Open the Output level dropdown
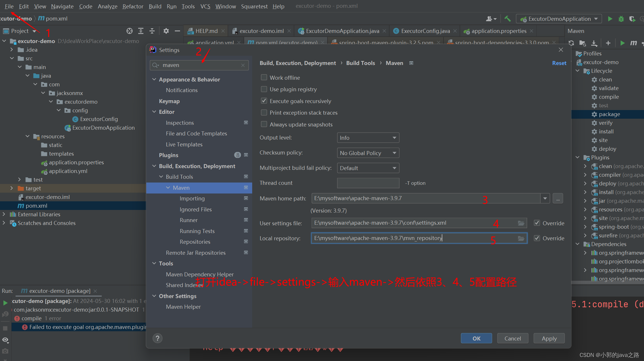The image size is (644, 361). tap(368, 138)
